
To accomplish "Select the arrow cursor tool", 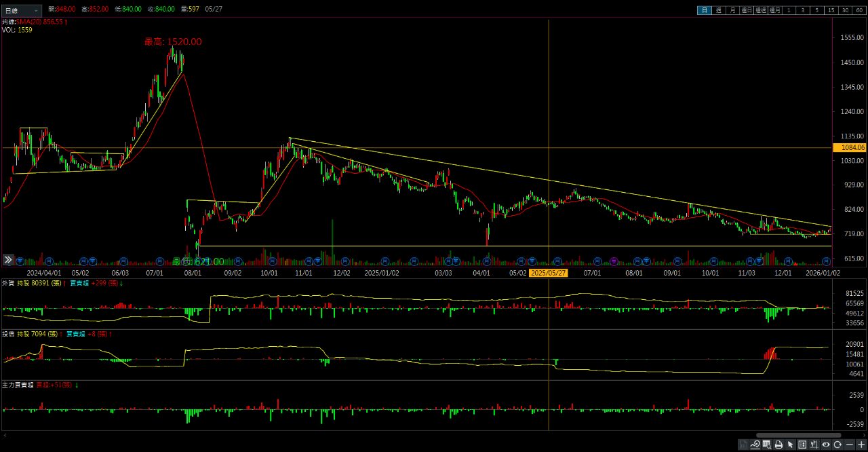I will coord(791,445).
